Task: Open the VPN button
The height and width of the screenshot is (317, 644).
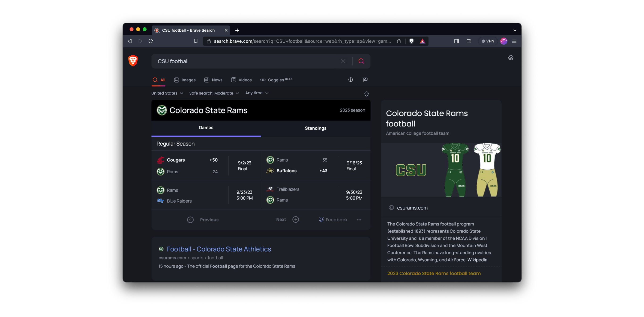Action: 488,41
